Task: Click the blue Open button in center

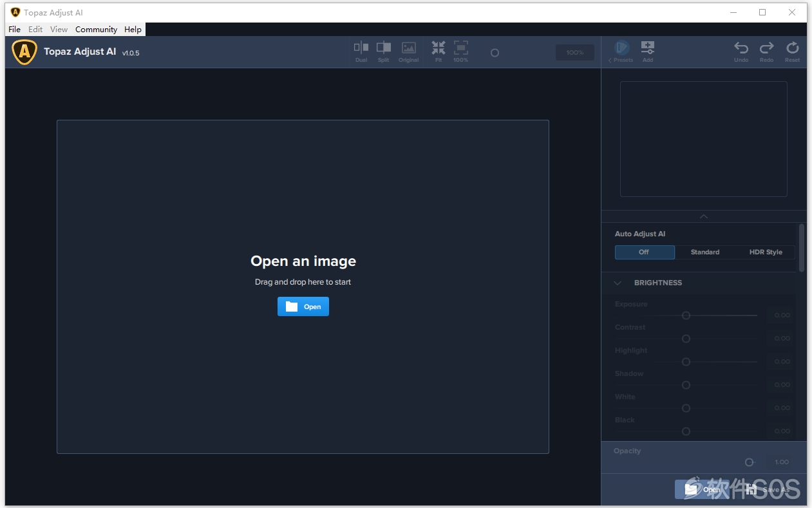Action: coord(303,306)
